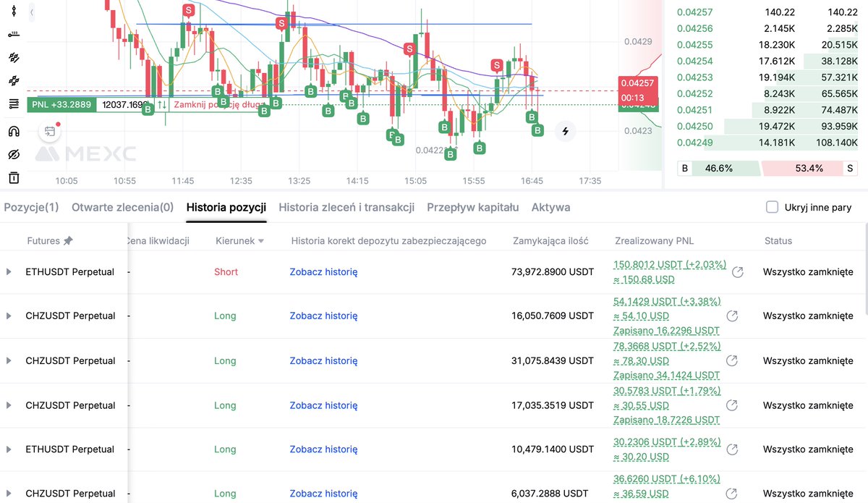Open the Przepływ kapitału tab
The image size is (868, 503).
point(473,207)
